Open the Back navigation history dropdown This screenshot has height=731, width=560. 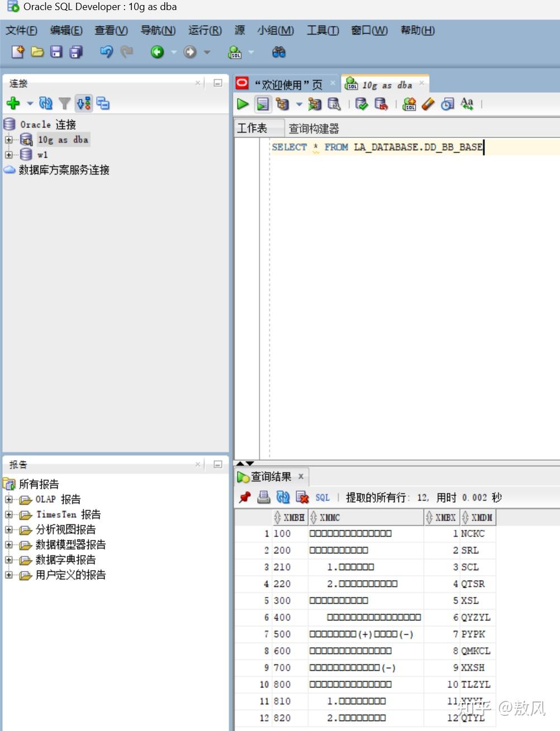point(174,52)
